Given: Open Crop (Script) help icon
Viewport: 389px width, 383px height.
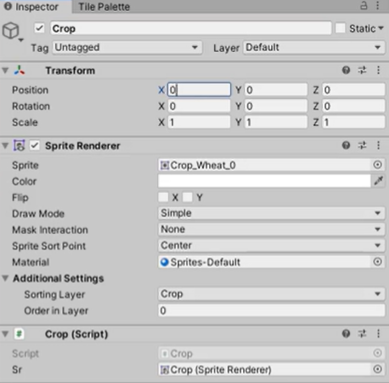Looking at the screenshot, I should point(346,334).
